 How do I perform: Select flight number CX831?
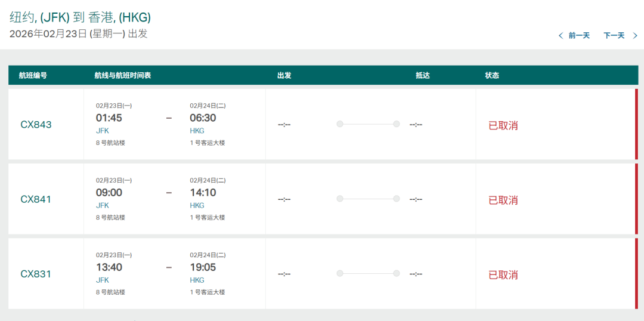click(x=36, y=274)
